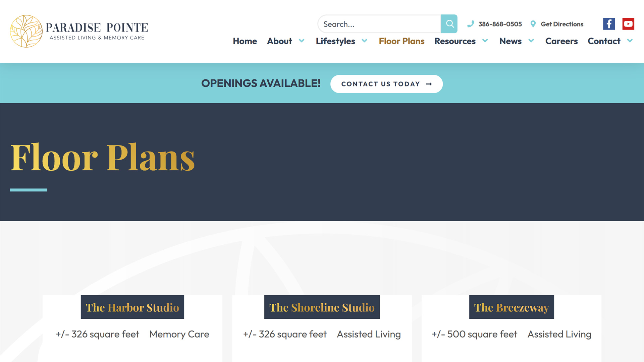Click the magnifying glass search button

pos(449,24)
